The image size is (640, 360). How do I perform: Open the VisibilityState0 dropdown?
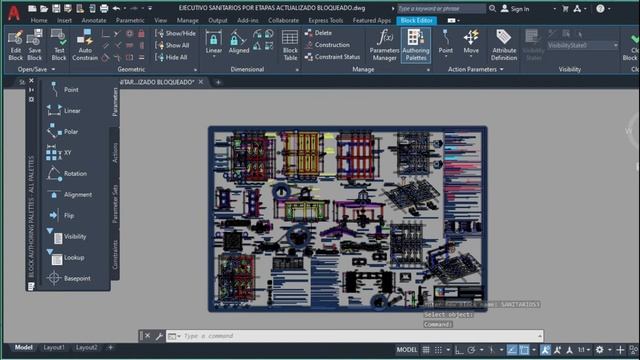click(x=582, y=45)
